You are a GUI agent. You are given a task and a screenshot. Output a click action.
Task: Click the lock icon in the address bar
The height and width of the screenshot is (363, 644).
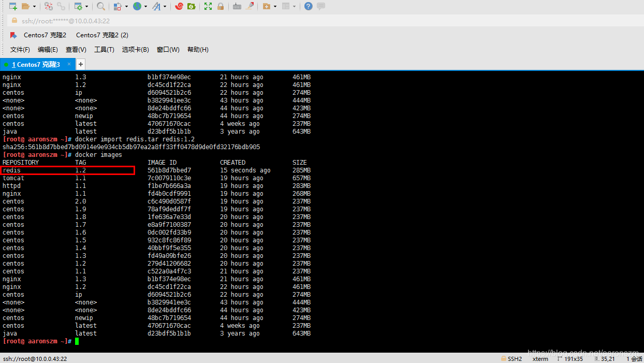pyautogui.click(x=14, y=21)
